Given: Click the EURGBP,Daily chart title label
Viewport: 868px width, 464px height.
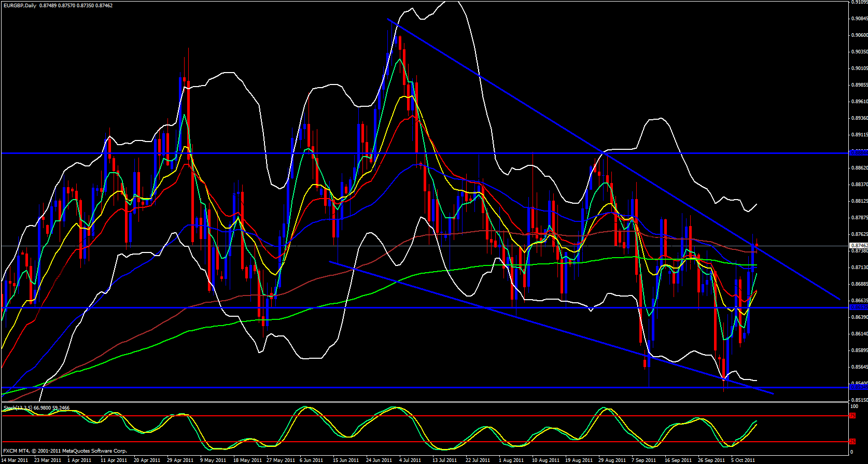Looking at the screenshot, I should tap(20, 5).
